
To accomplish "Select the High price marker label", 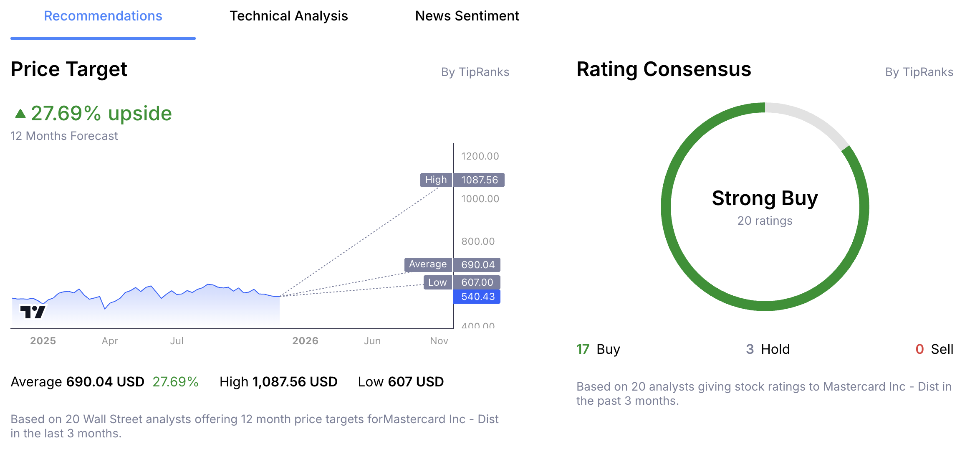I will pyautogui.click(x=435, y=180).
